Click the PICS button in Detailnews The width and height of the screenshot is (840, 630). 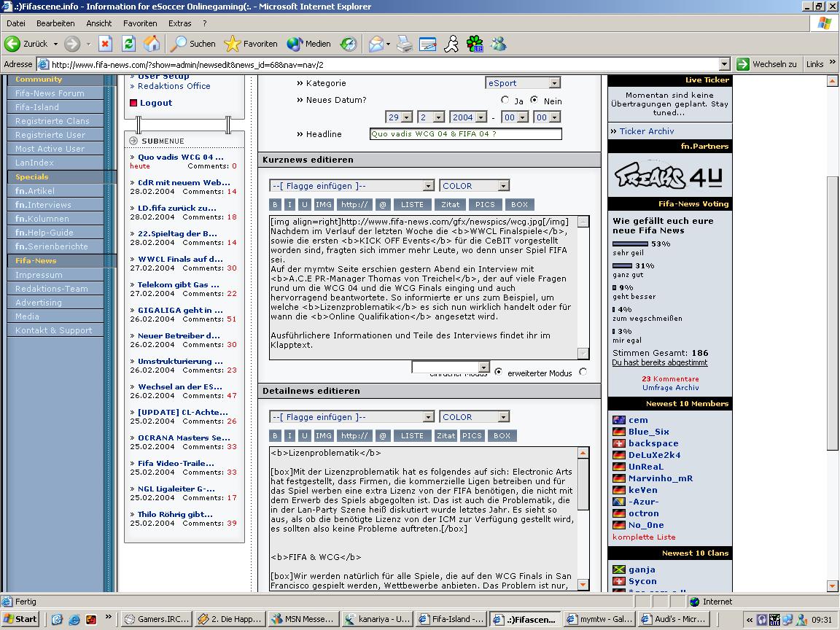click(472, 436)
